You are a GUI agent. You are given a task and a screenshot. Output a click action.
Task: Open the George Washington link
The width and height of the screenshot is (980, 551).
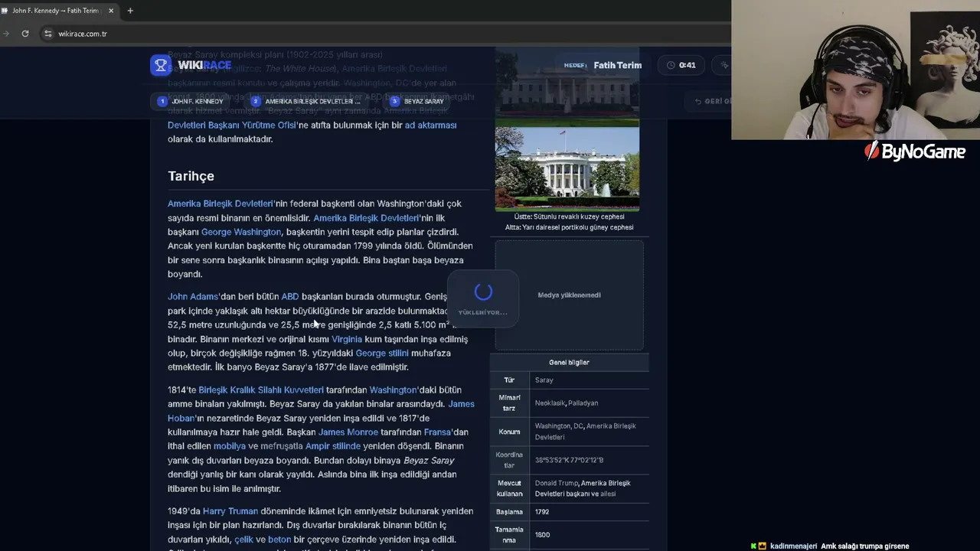click(241, 232)
